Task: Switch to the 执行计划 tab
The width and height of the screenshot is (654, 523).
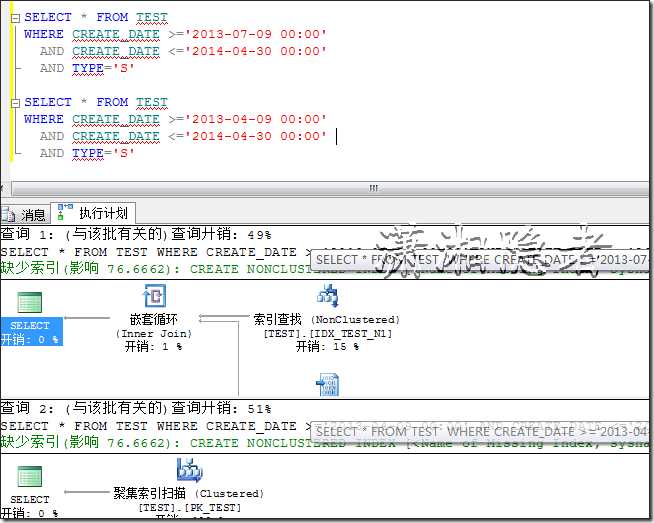Action: (93, 213)
